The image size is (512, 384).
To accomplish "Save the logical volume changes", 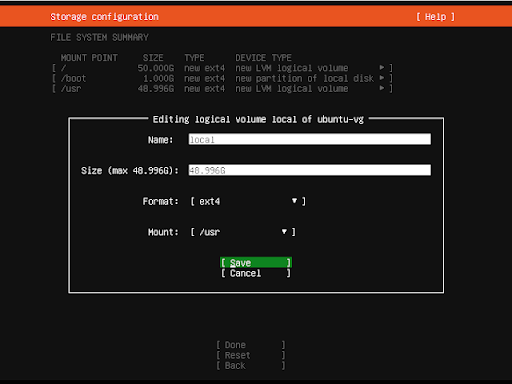I will [x=256, y=263].
